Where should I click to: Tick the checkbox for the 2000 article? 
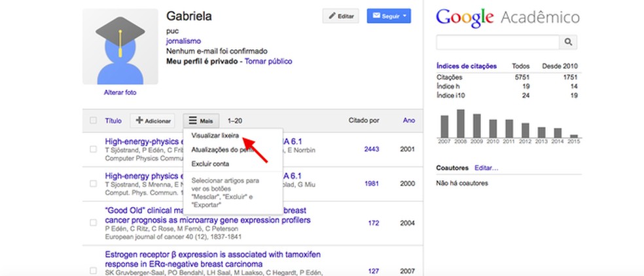[x=93, y=184]
